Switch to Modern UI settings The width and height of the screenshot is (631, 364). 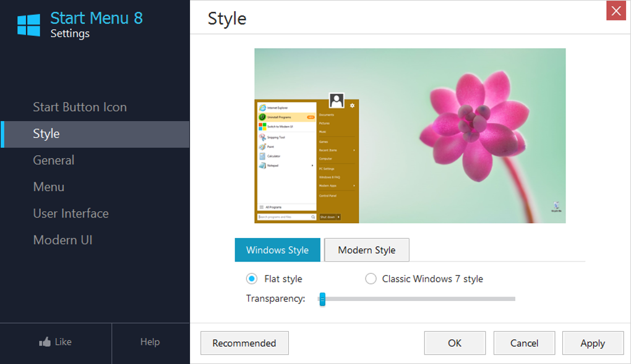tap(62, 240)
